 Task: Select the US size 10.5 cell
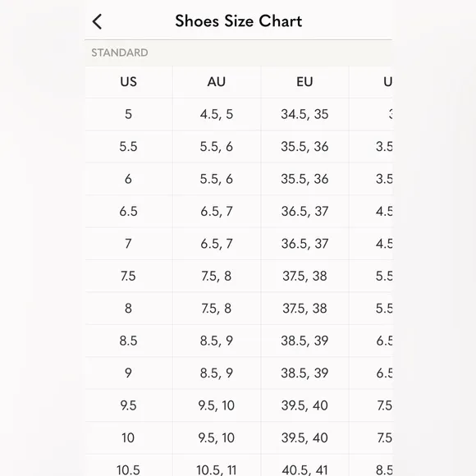coord(128,465)
